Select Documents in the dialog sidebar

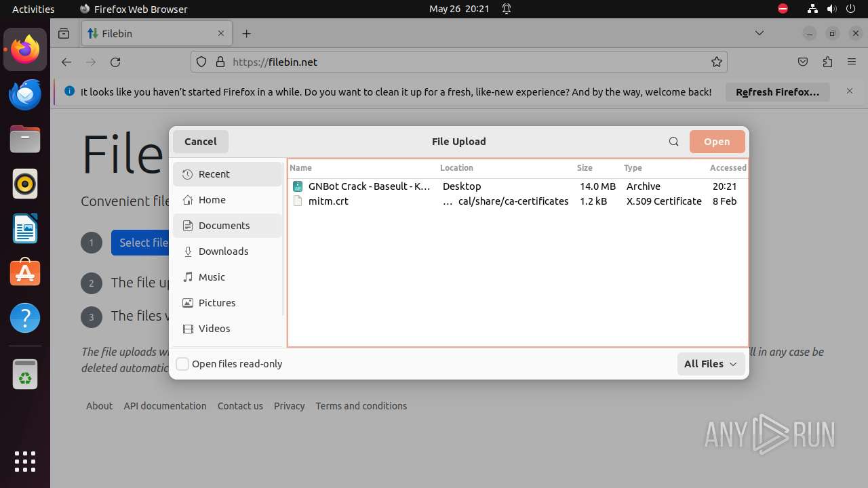pos(227,226)
